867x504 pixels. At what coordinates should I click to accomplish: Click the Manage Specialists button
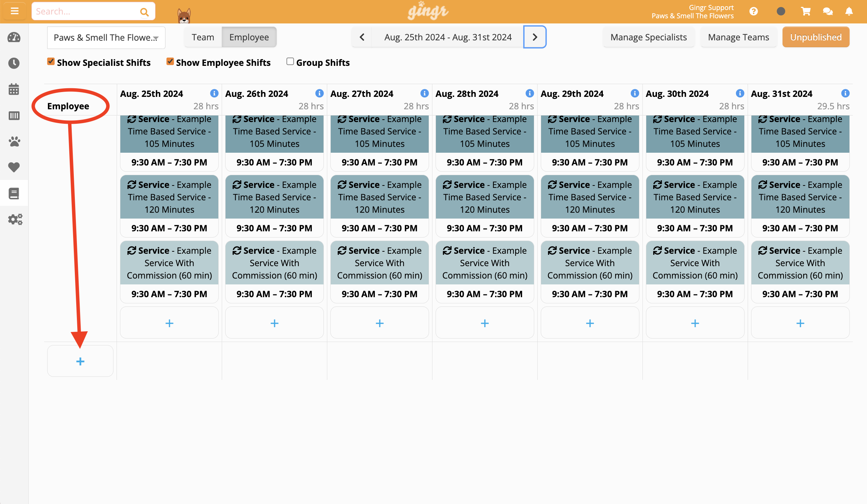[648, 37]
